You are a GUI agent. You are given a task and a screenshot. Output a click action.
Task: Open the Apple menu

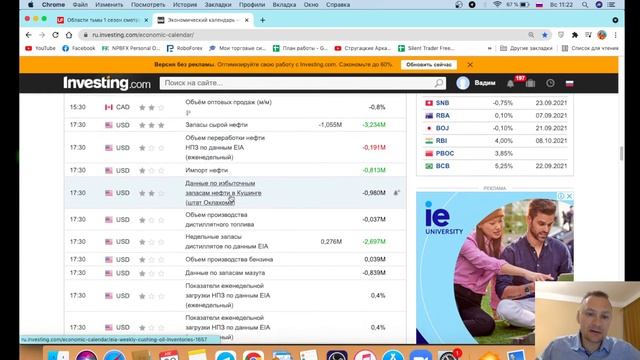coord(30,5)
